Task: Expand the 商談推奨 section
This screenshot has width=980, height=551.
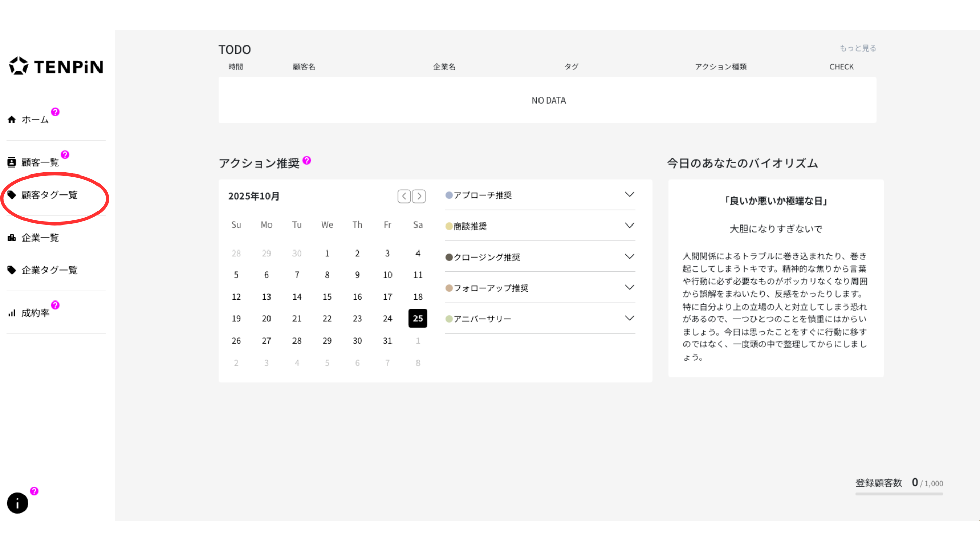Action: pyautogui.click(x=629, y=226)
